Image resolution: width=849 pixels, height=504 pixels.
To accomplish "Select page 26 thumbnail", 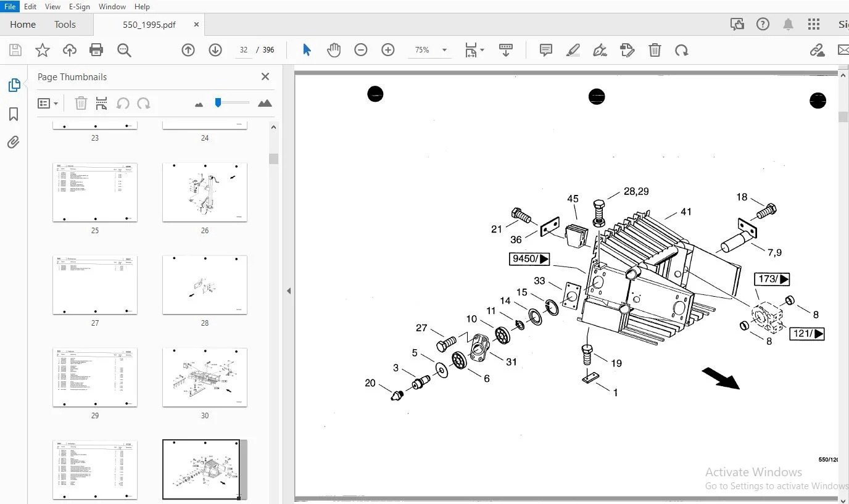I will point(205,192).
